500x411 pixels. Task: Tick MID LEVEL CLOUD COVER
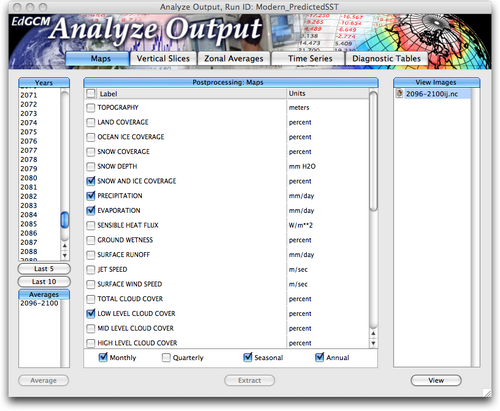[90, 328]
